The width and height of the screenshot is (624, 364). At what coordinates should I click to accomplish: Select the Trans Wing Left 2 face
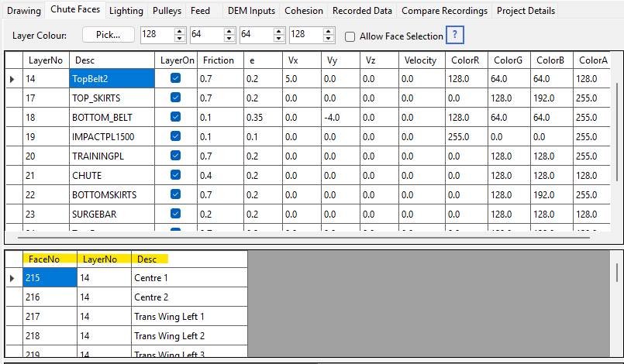(x=189, y=336)
